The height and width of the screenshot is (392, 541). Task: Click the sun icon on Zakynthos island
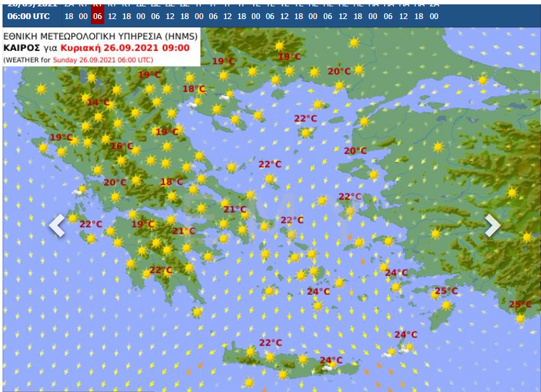91,238
